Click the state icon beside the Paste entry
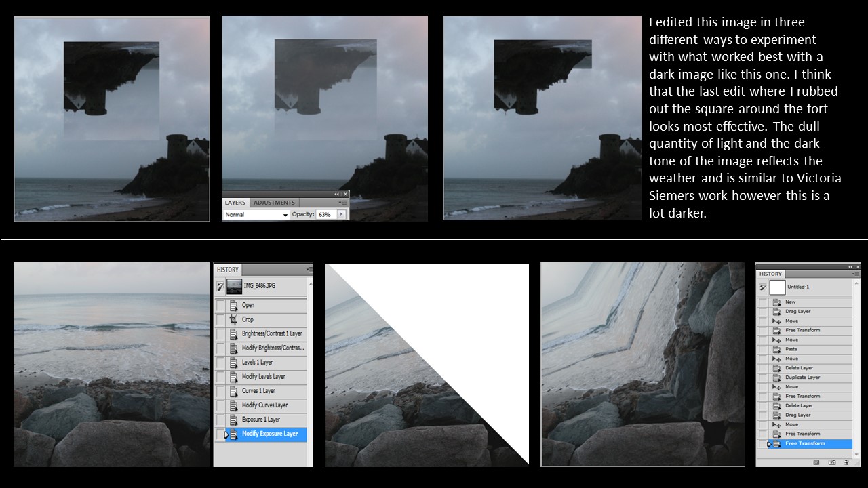The image size is (868, 488). click(x=776, y=349)
